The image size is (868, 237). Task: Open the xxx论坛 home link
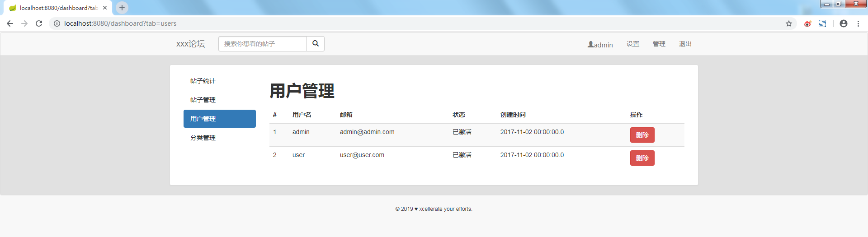pos(190,44)
